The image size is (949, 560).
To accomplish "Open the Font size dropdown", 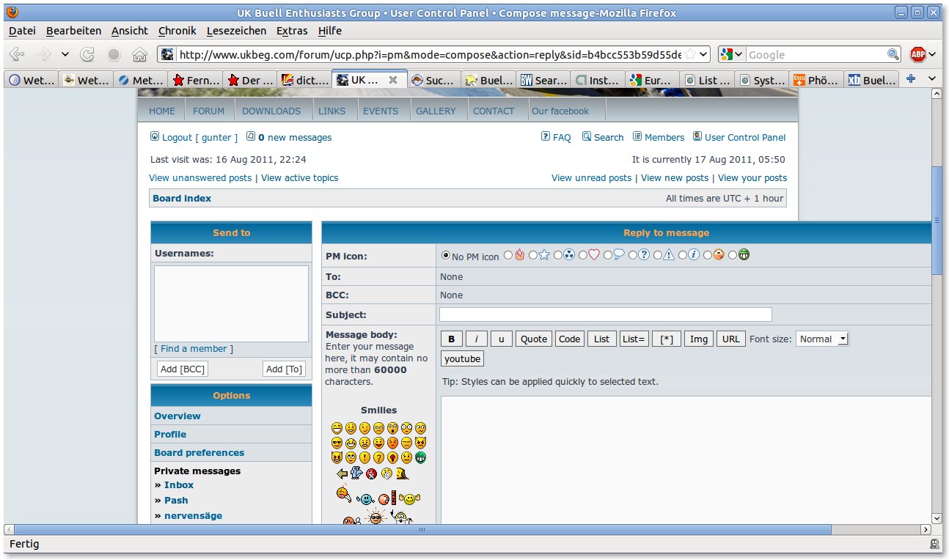I will coord(822,339).
